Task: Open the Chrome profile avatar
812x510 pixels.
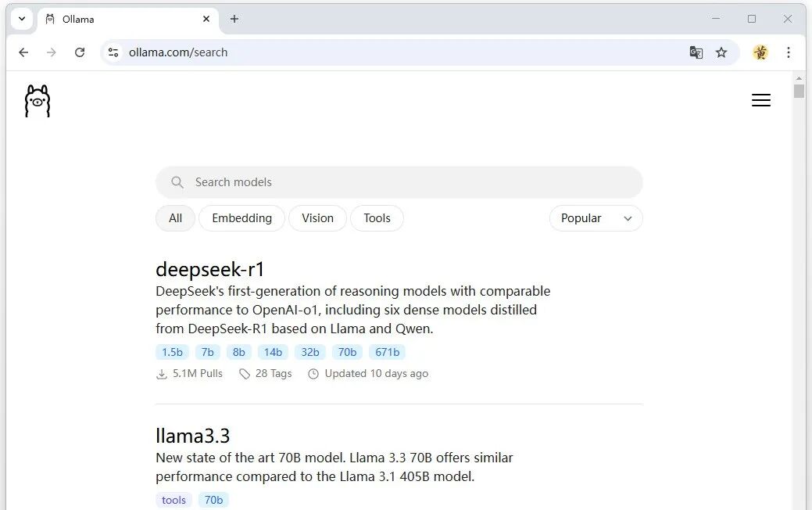Action: tap(760, 52)
